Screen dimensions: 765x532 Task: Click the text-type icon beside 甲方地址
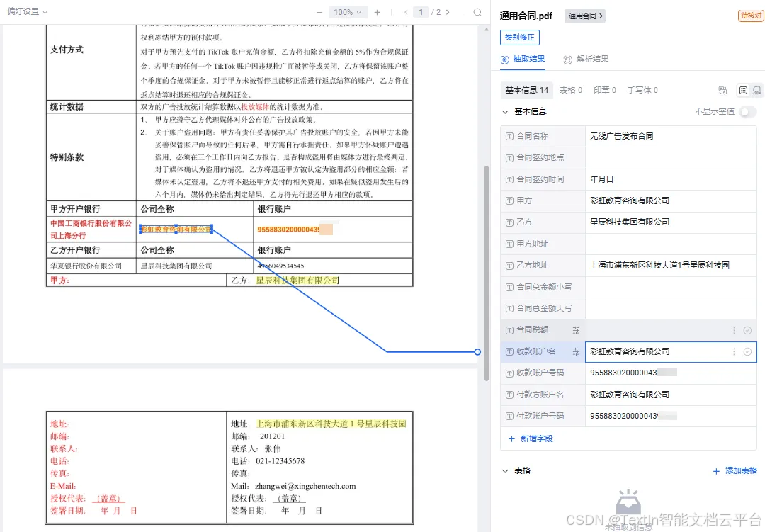(x=509, y=244)
